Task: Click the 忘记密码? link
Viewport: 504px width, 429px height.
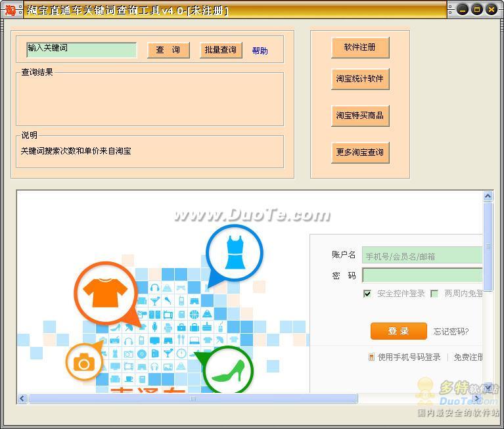Action: click(x=451, y=331)
